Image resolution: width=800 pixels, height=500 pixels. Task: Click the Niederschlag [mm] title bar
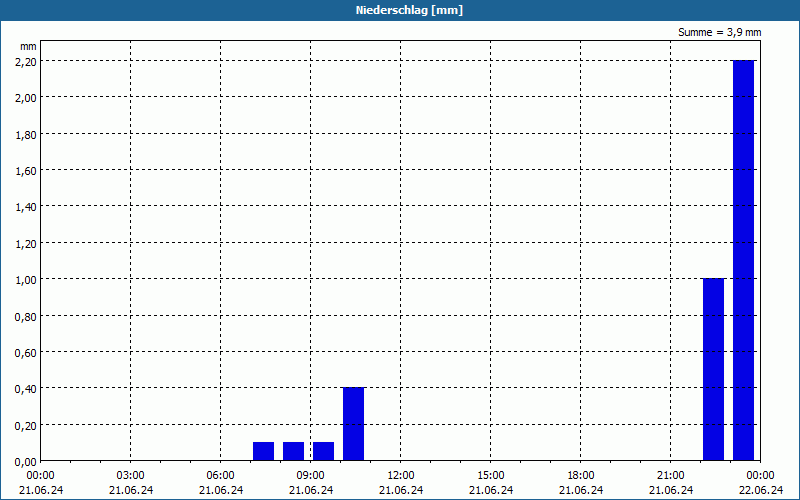tap(400, 10)
